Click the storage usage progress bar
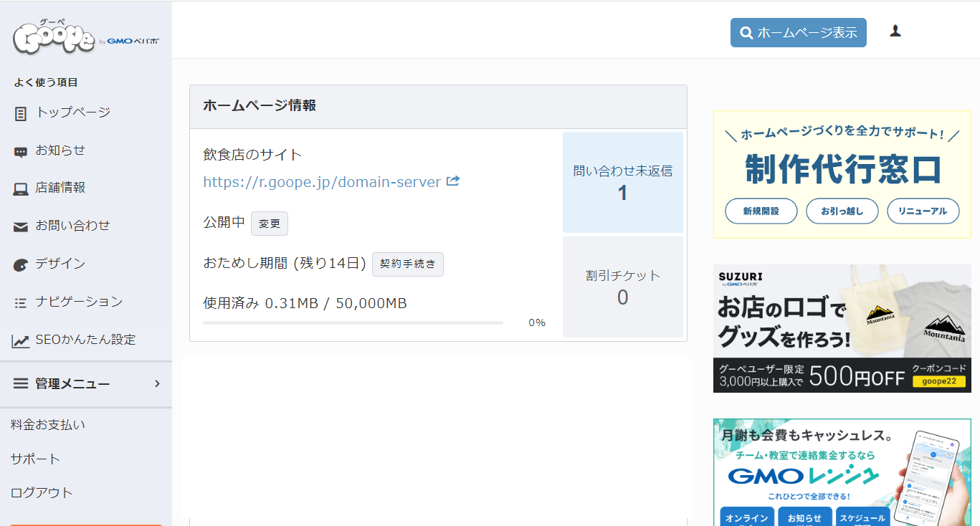 tap(353, 323)
